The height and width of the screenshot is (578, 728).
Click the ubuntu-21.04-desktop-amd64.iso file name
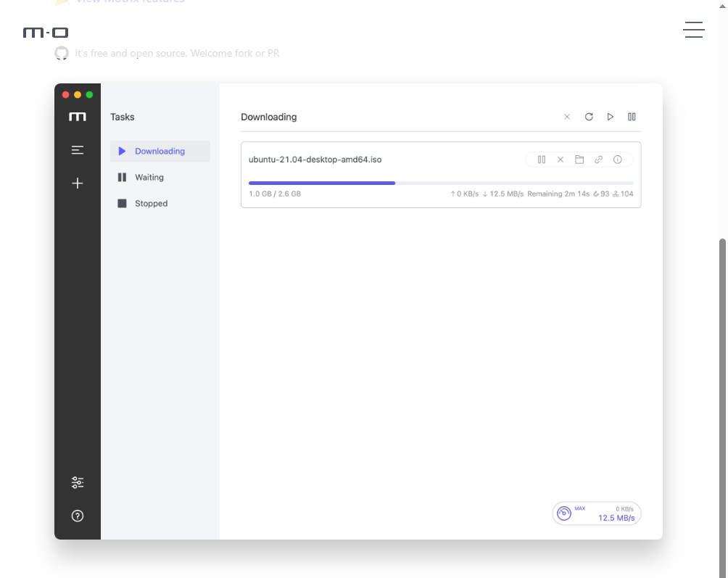(x=315, y=160)
